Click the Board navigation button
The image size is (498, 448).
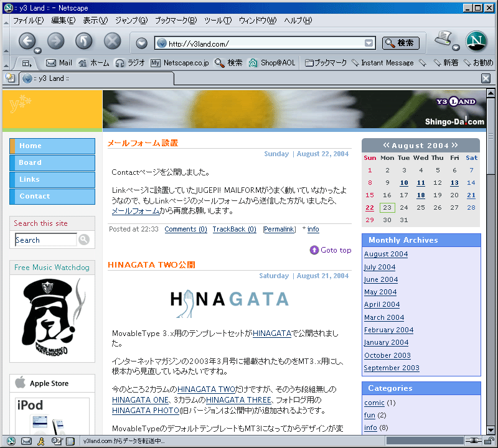tap(52, 162)
